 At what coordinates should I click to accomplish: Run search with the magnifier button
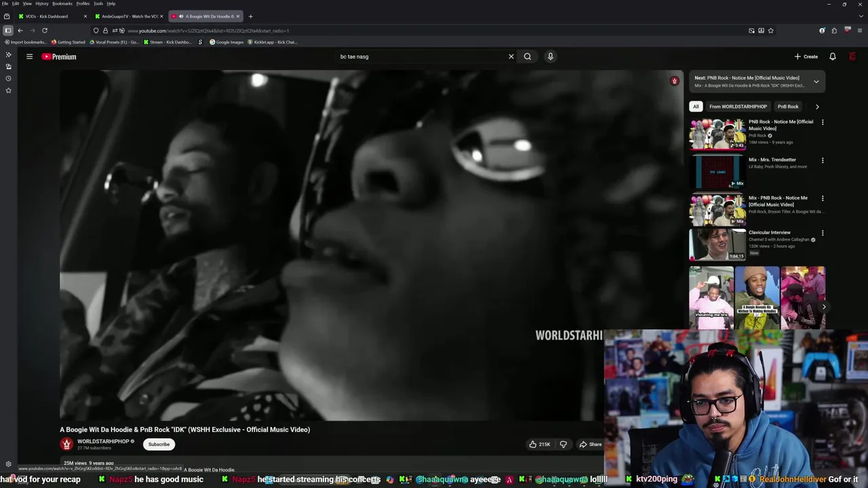point(528,57)
